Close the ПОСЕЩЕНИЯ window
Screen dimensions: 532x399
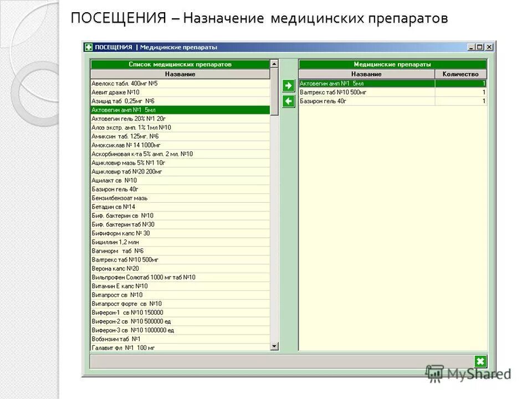coord(489,47)
